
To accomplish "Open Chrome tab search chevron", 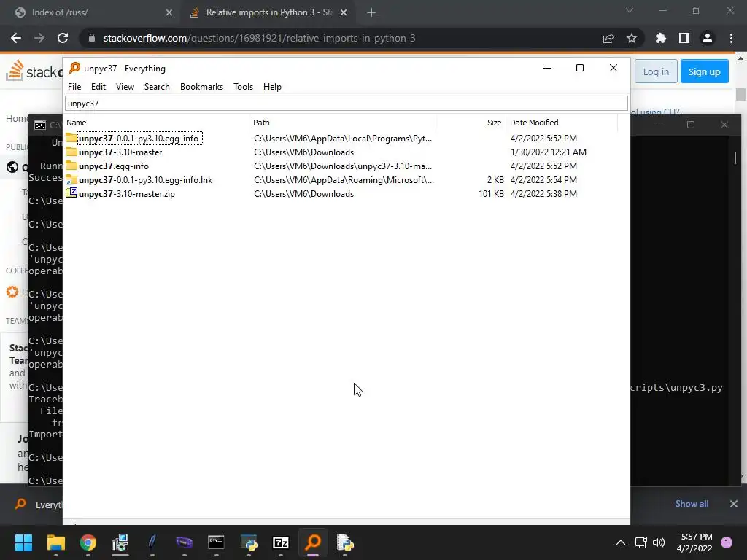I will click(x=630, y=10).
